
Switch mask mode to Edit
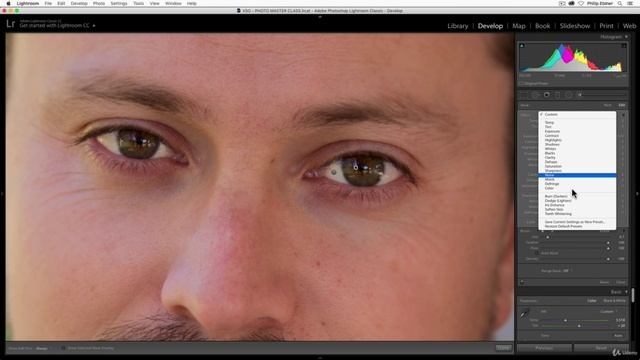pos(622,105)
